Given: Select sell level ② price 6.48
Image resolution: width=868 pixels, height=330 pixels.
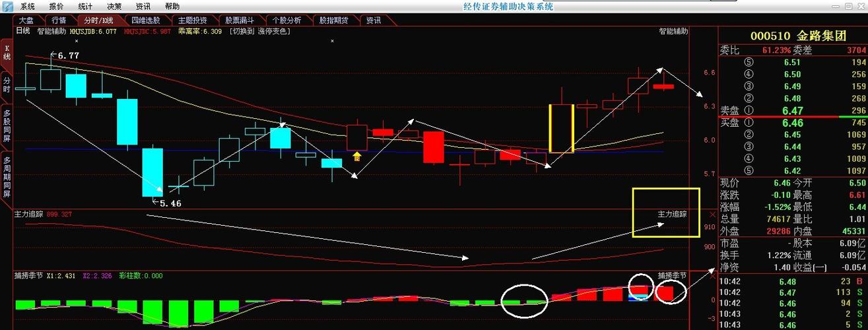Looking at the screenshot, I should 792,98.
